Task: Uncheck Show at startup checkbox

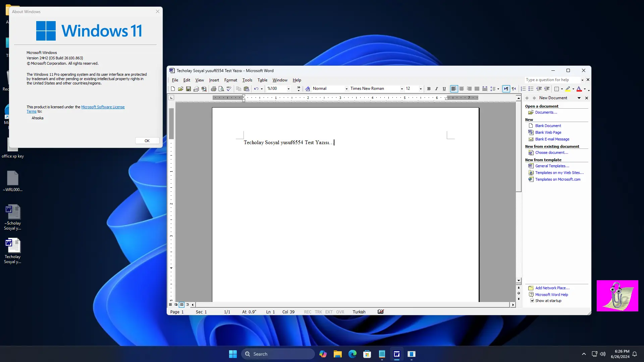Action: (x=532, y=301)
